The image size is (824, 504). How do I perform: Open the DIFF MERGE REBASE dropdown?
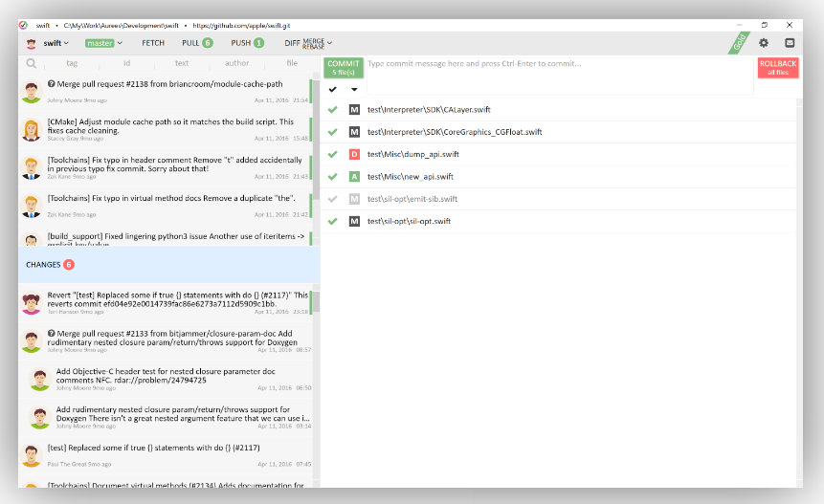307,43
